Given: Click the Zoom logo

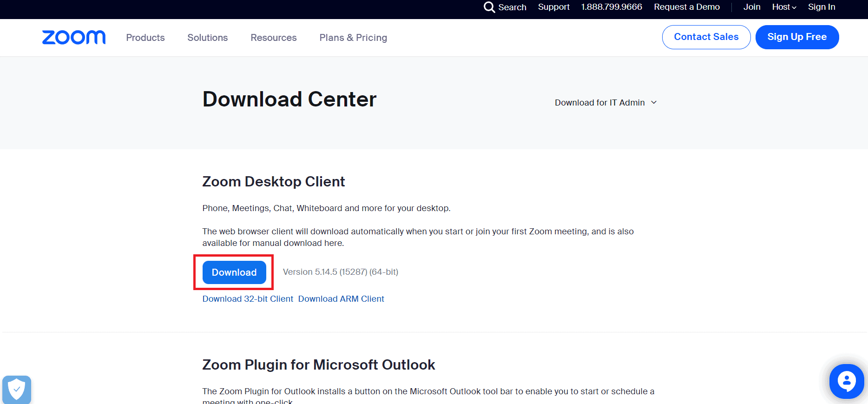Looking at the screenshot, I should (74, 37).
